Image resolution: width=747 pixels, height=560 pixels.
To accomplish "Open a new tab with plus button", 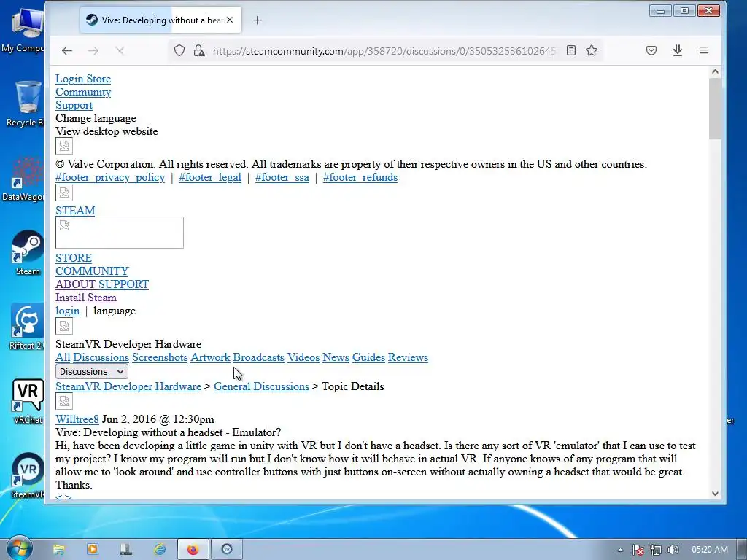I will tap(257, 20).
